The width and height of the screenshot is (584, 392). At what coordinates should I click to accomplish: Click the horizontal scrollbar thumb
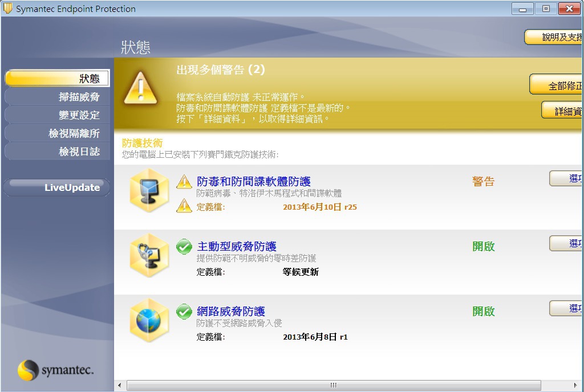click(333, 385)
